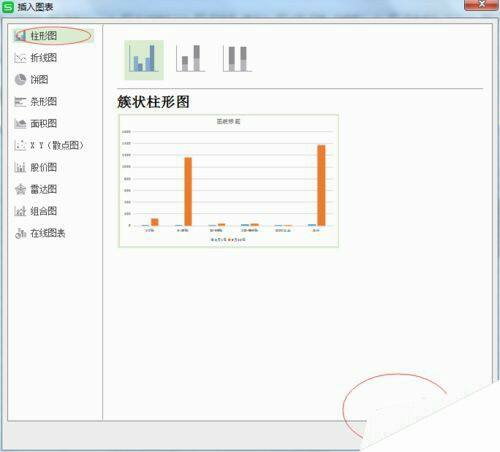Click the stock chart icon beside 股价图
500x452 pixels.
point(20,167)
